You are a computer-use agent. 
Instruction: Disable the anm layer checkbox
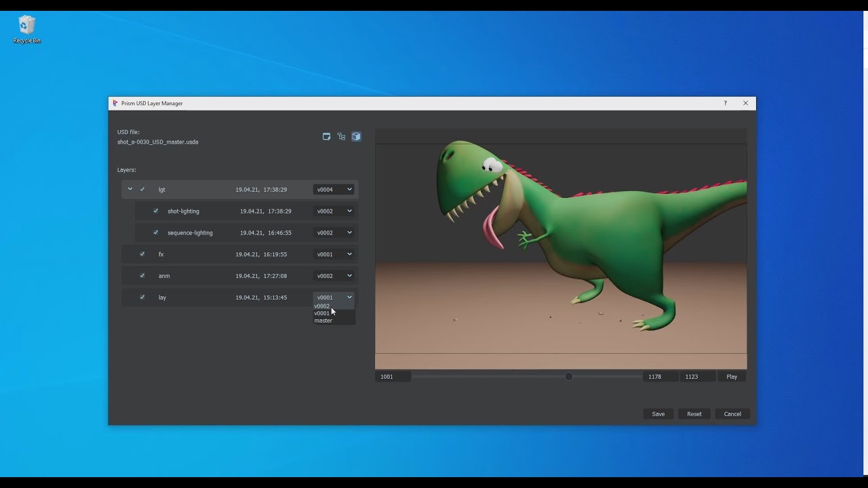[142, 276]
